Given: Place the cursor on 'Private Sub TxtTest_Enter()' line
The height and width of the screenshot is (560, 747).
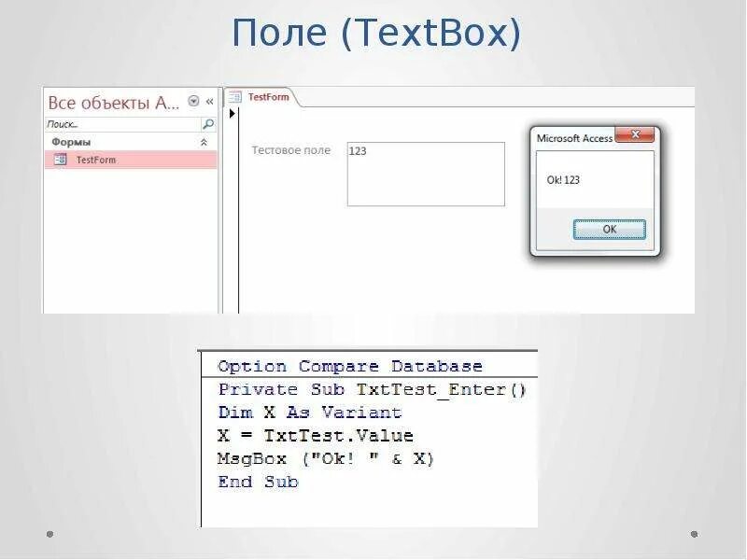Looking at the screenshot, I should (x=372, y=389).
